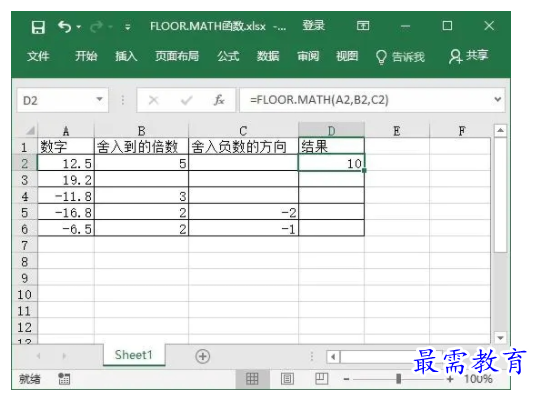Click the vertical scrollbar up arrow
Screen dimensions: 535x393
[500, 130]
